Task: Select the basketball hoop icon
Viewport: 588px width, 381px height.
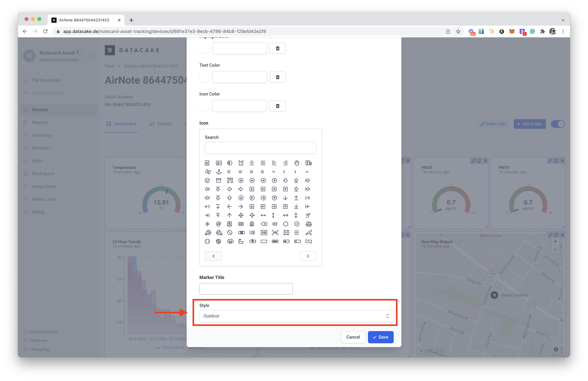Action: (x=230, y=241)
